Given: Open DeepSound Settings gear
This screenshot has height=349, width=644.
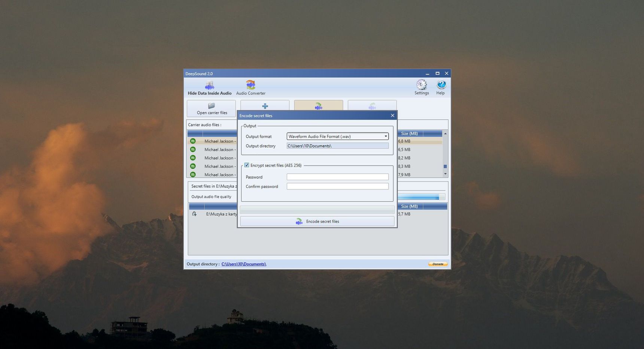Looking at the screenshot, I should (422, 87).
